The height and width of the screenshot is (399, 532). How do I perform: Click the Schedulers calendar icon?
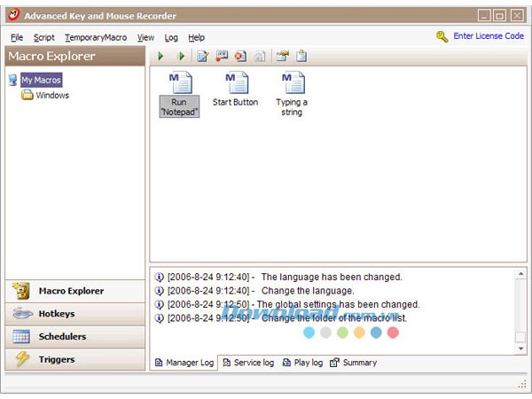[21, 336]
